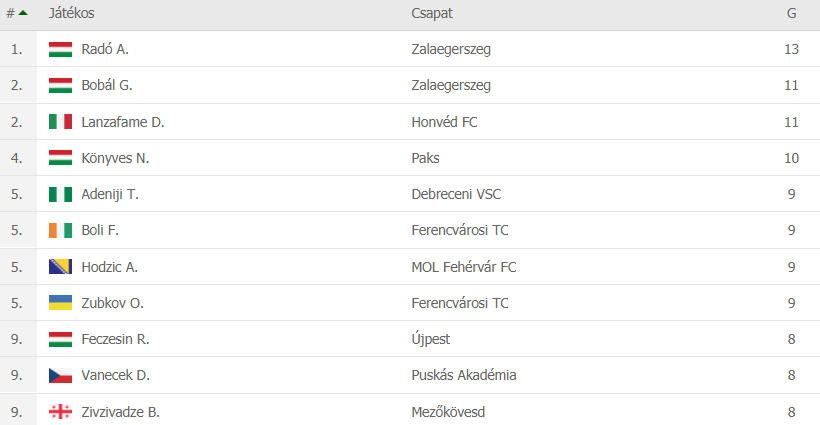Click the Ukrainian flag beside Zubkov O.
Screen dimensions: 820x425
60,303
